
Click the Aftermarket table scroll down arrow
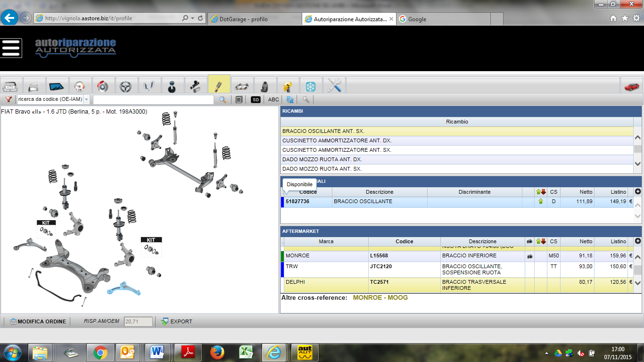pos(638,283)
